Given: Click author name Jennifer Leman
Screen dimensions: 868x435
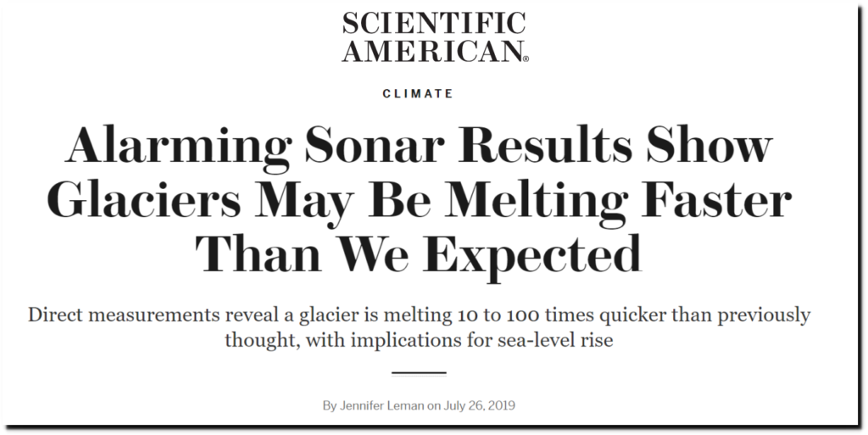Looking at the screenshot, I should point(381,405).
